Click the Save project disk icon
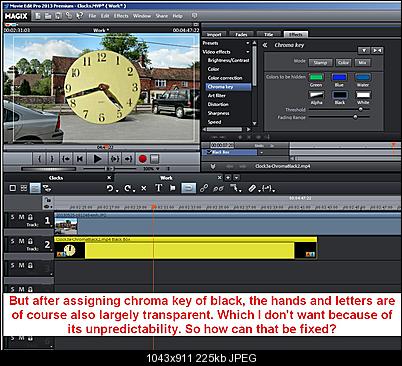Screen dimensions: 402x366 58,16
